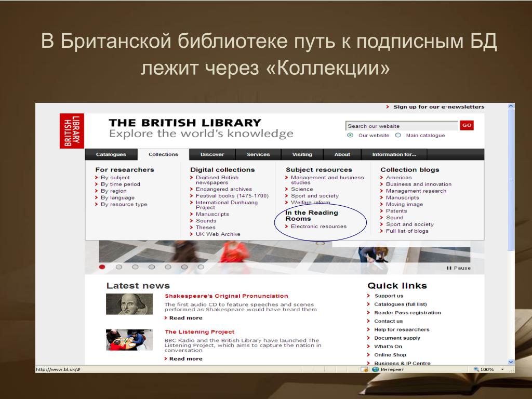Open Document supply quick link
532x399 pixels.
click(397, 338)
